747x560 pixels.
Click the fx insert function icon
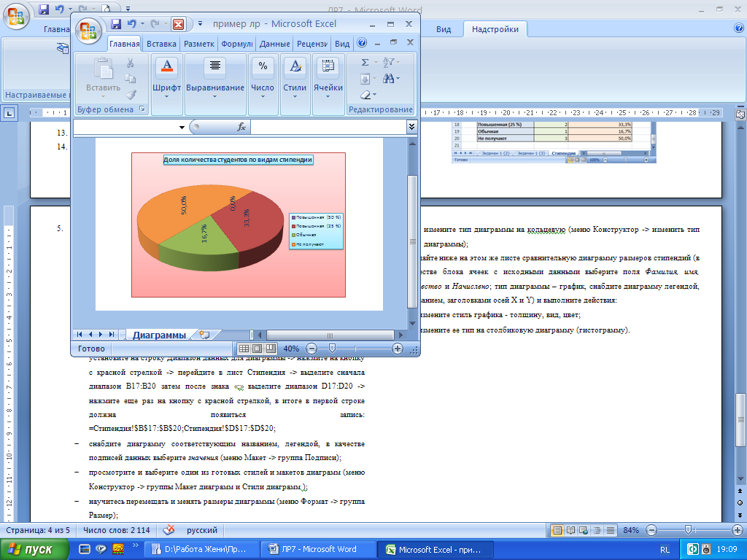(x=241, y=127)
